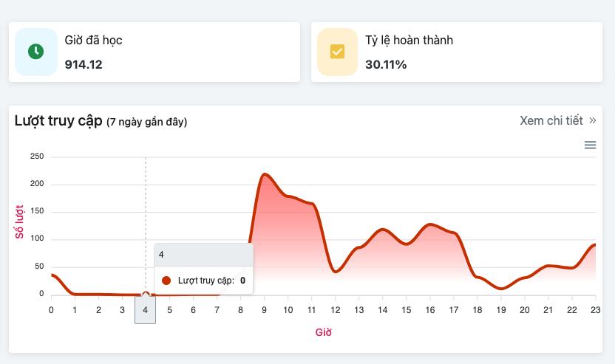The height and width of the screenshot is (364, 615).
Task: Click the "Tỷ lệ hoàn thành" card
Action: click(x=456, y=52)
